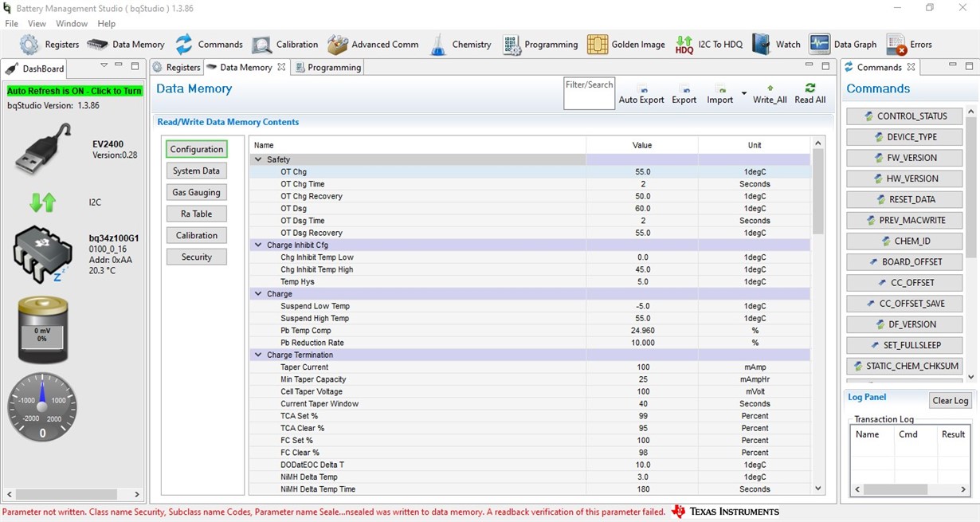Open Advanced Comm toolbar icon
Image resolution: width=980 pixels, height=522 pixels.
coord(337,45)
